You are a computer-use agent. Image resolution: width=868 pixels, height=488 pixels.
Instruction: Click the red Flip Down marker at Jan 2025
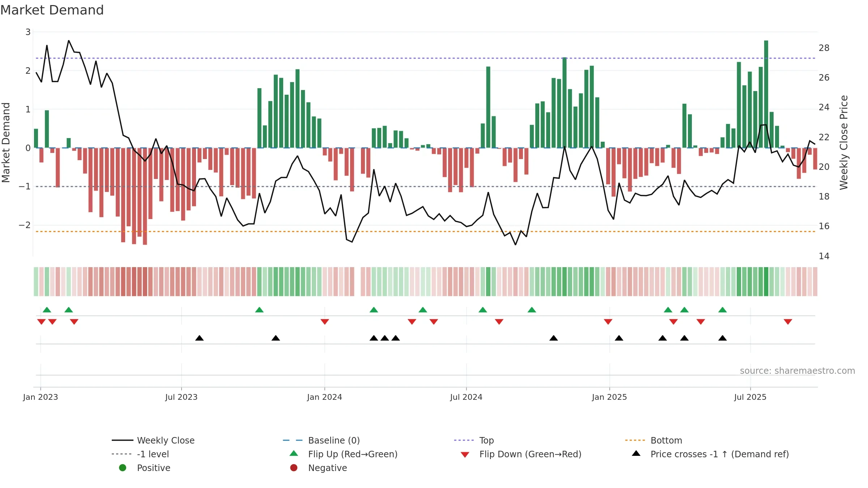pos(608,322)
